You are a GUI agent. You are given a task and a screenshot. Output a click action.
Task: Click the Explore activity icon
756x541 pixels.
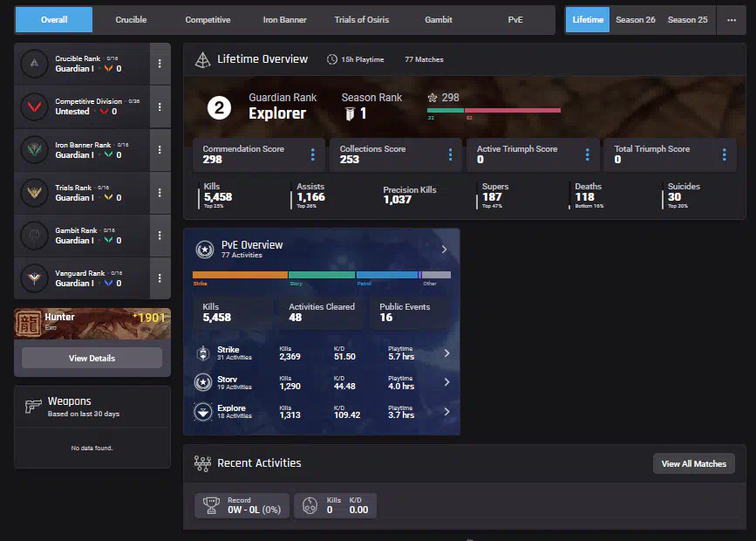tap(203, 412)
